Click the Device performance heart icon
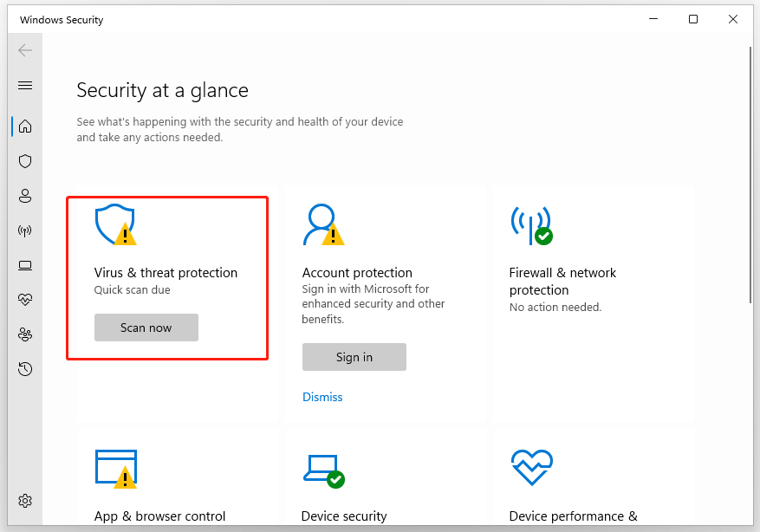 point(532,468)
